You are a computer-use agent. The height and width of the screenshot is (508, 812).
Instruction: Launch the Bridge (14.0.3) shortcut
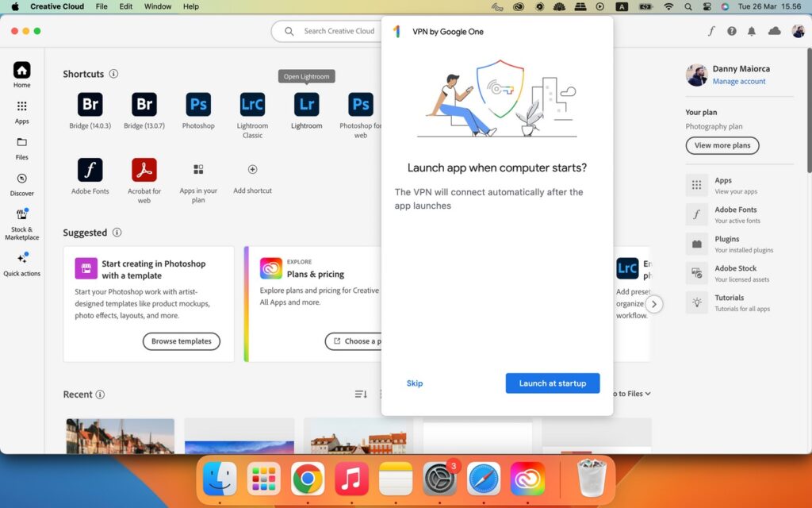point(90,104)
